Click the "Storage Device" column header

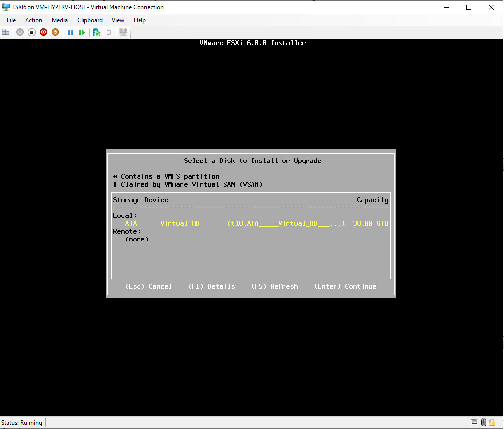click(x=140, y=200)
